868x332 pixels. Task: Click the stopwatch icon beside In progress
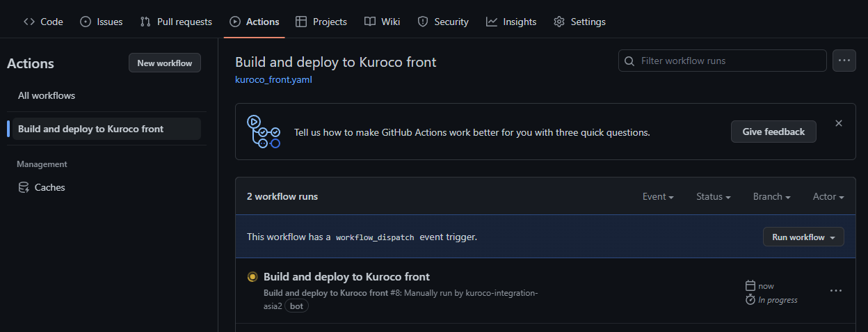[x=750, y=300]
